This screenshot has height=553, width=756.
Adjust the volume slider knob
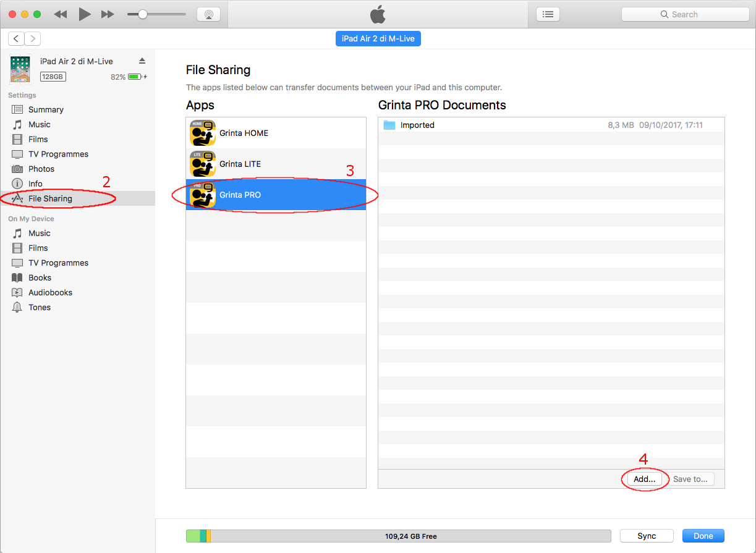pos(142,14)
